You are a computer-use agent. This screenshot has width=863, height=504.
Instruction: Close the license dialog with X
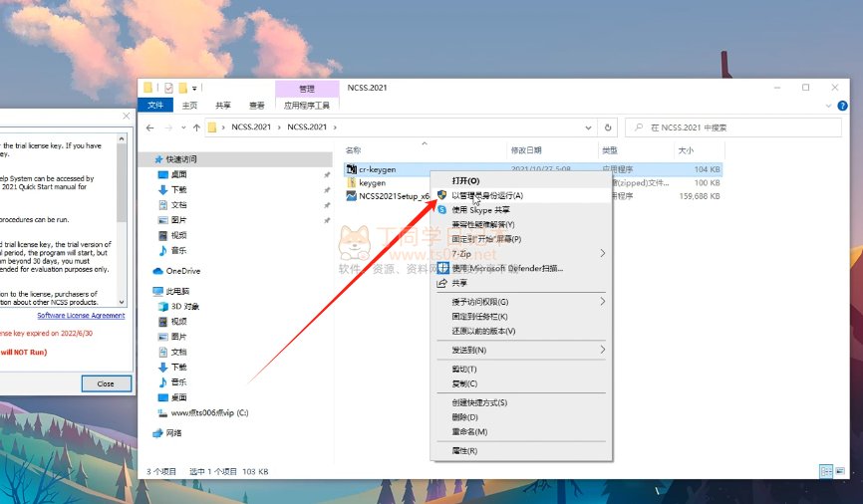[x=126, y=117]
